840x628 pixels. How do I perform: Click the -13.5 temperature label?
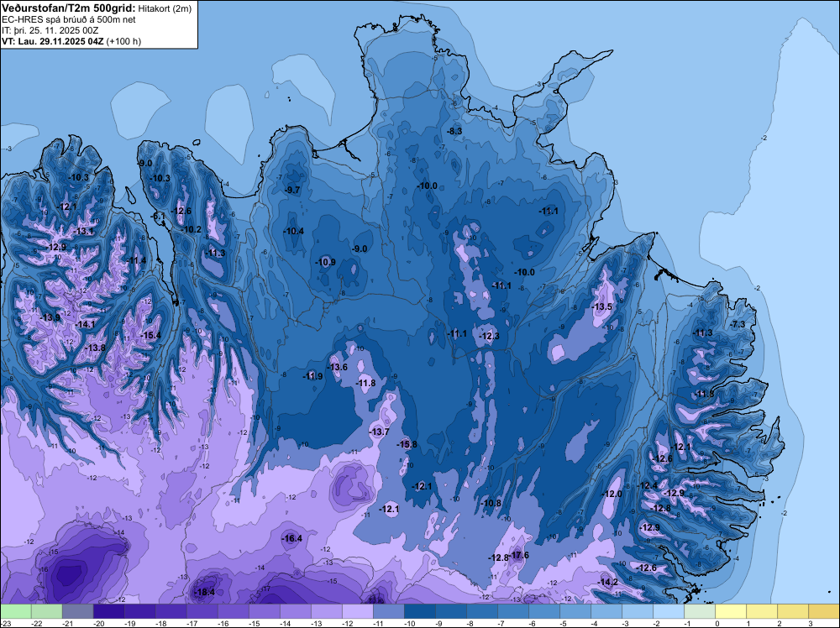point(602,306)
